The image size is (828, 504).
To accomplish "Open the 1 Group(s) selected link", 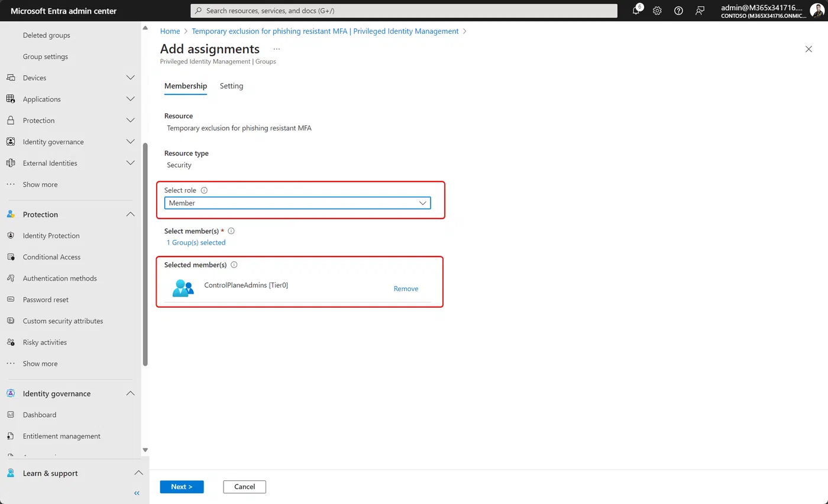I will tap(196, 242).
